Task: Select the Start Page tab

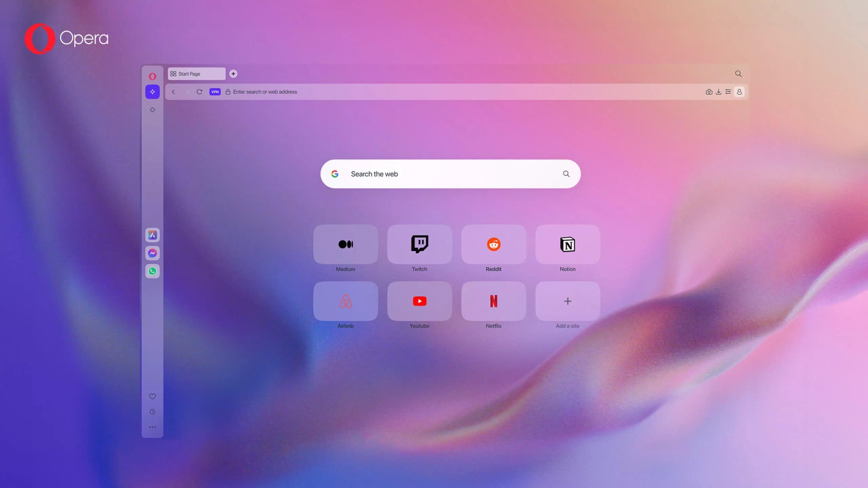Action: (196, 73)
